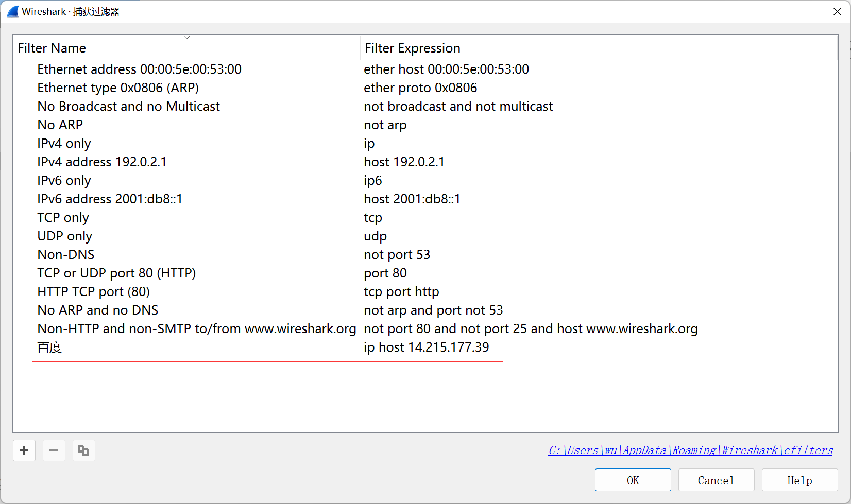This screenshot has width=851, height=504.
Task: Click expression 'ether proto 0x0806'
Action: [x=420, y=88]
